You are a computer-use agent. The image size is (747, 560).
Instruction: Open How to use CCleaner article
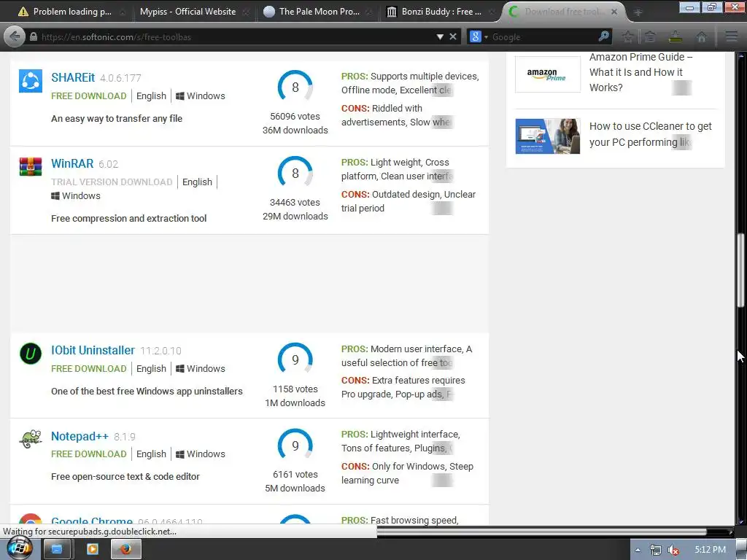point(650,134)
